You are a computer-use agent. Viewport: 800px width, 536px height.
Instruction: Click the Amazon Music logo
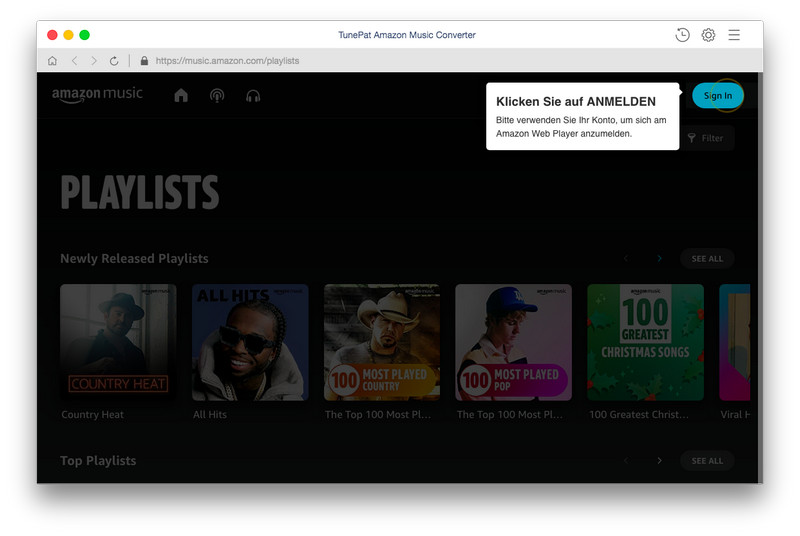pyautogui.click(x=97, y=94)
